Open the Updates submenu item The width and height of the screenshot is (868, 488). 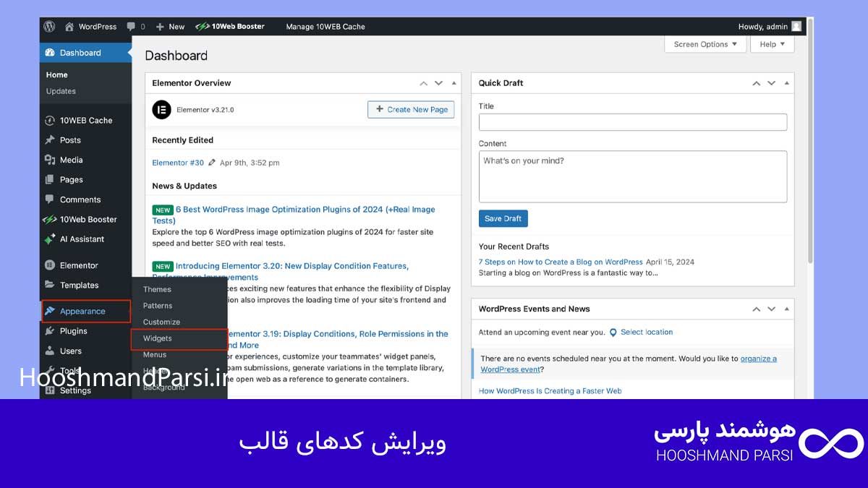[61, 91]
